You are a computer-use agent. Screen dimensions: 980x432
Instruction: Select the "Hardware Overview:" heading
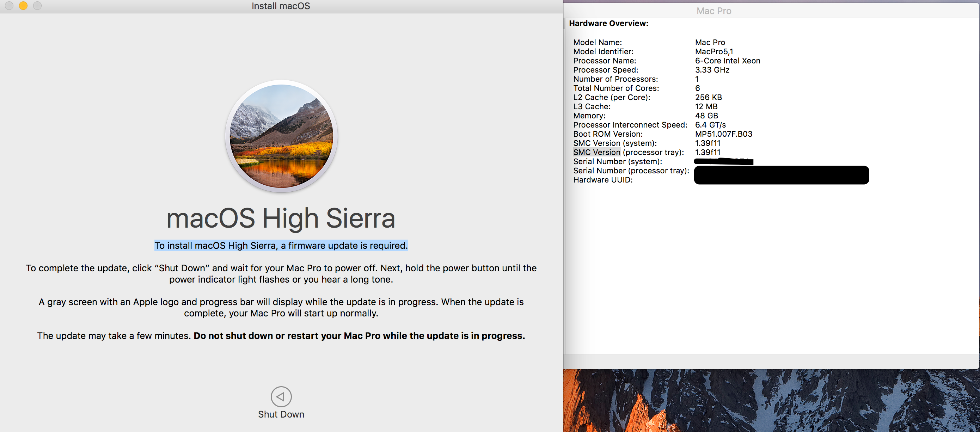click(x=608, y=24)
